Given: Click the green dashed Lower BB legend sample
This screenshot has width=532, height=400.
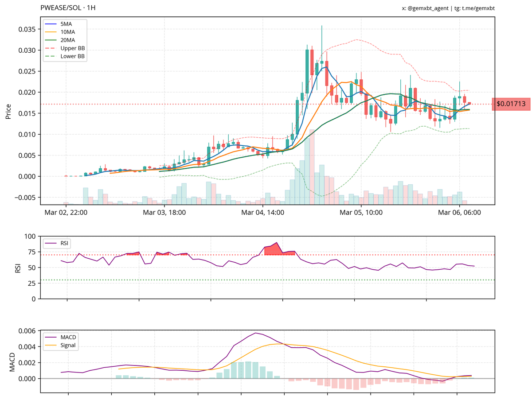Looking at the screenshot, I should [x=50, y=55].
